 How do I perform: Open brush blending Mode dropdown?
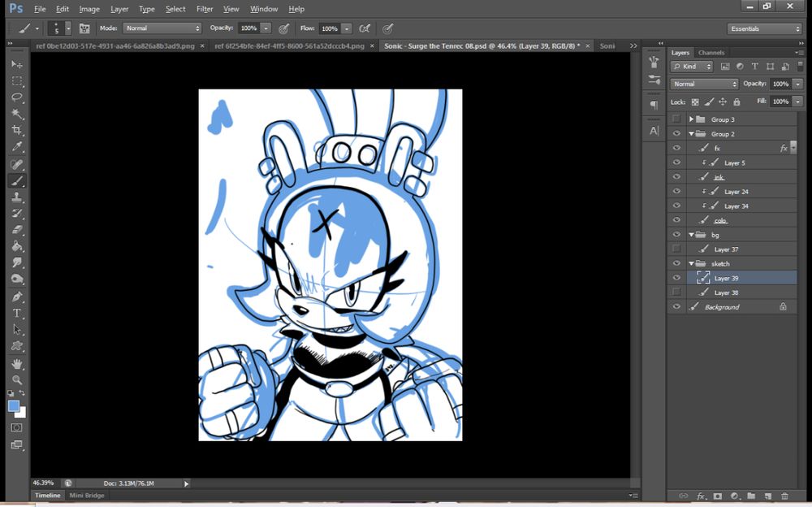[x=162, y=28]
